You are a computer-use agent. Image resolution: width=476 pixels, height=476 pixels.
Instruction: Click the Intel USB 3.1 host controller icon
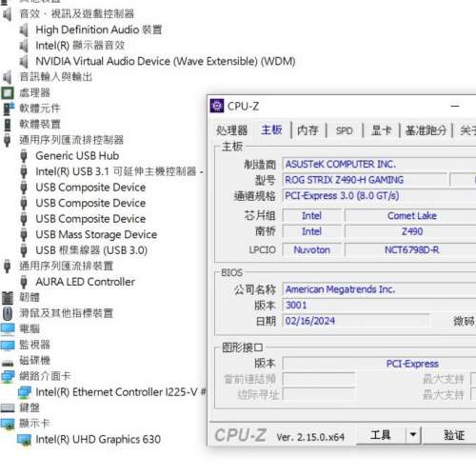(x=24, y=171)
